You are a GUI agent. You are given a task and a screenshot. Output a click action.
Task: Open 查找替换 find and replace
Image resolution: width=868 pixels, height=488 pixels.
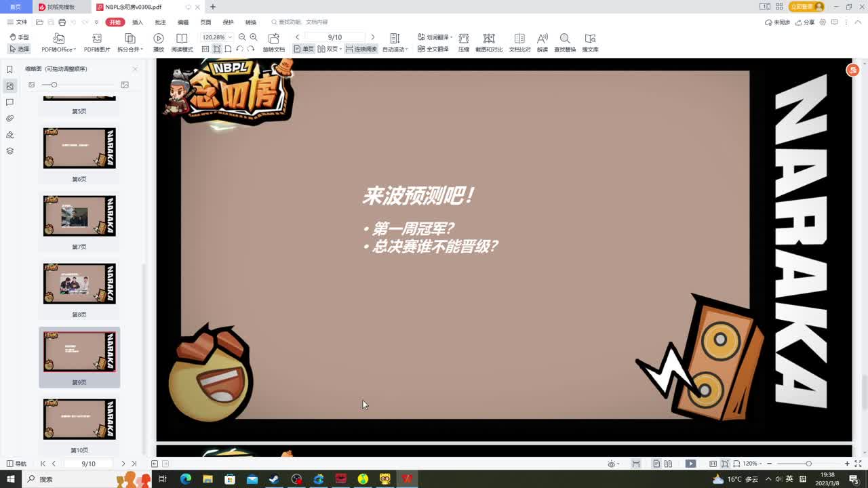(565, 43)
